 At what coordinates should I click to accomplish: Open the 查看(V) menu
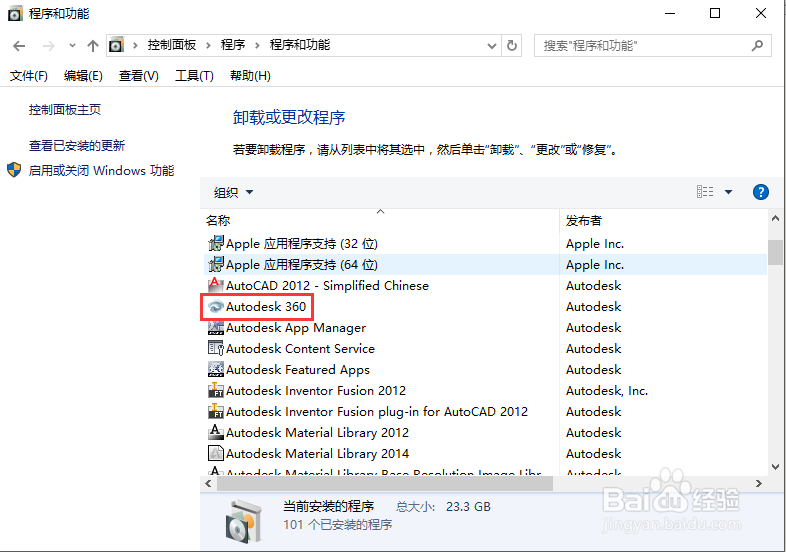click(x=139, y=76)
